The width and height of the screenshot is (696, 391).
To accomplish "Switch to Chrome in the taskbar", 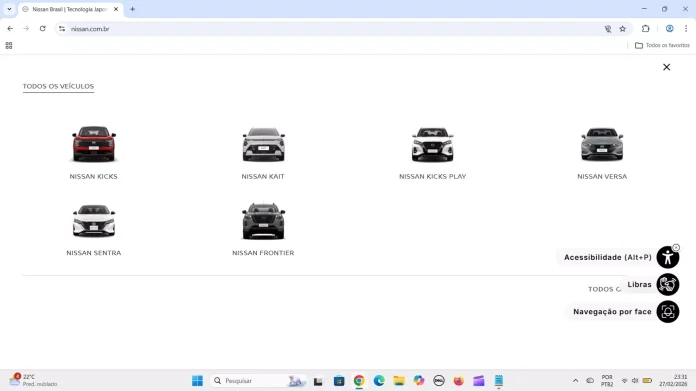I will coord(359,381).
